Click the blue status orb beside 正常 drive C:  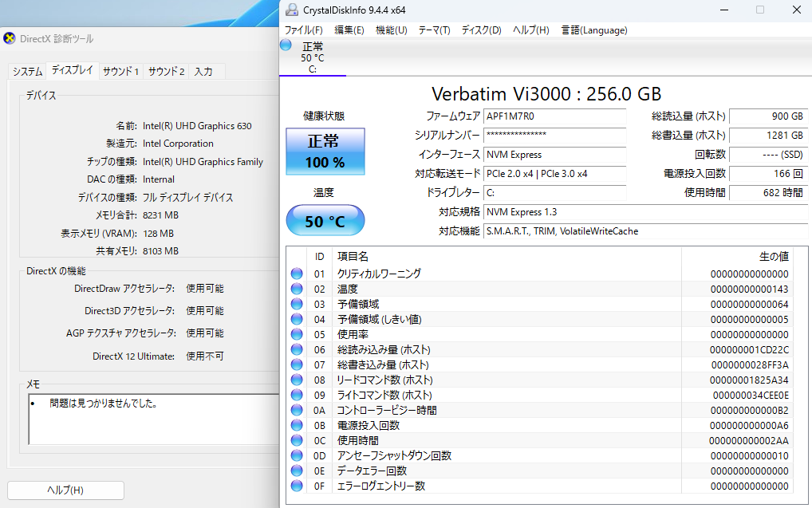coord(286,45)
